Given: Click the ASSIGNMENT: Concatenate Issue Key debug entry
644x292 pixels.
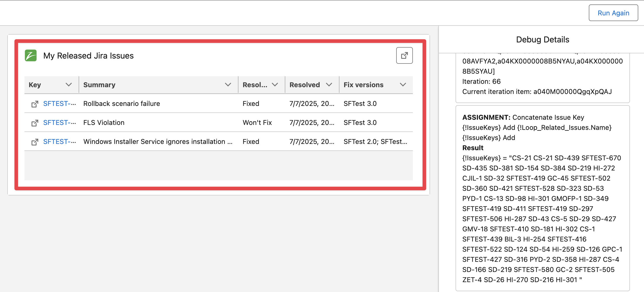Looking at the screenshot, I should 523,118.
